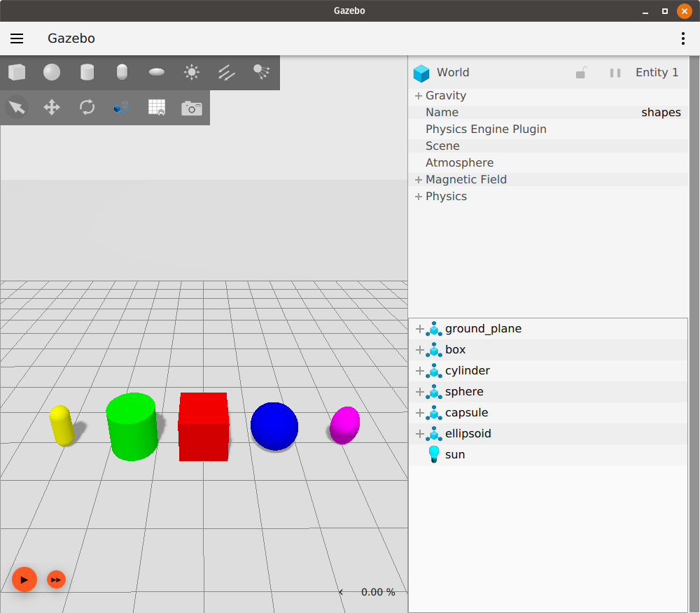Activate the select mode arrow

17,108
